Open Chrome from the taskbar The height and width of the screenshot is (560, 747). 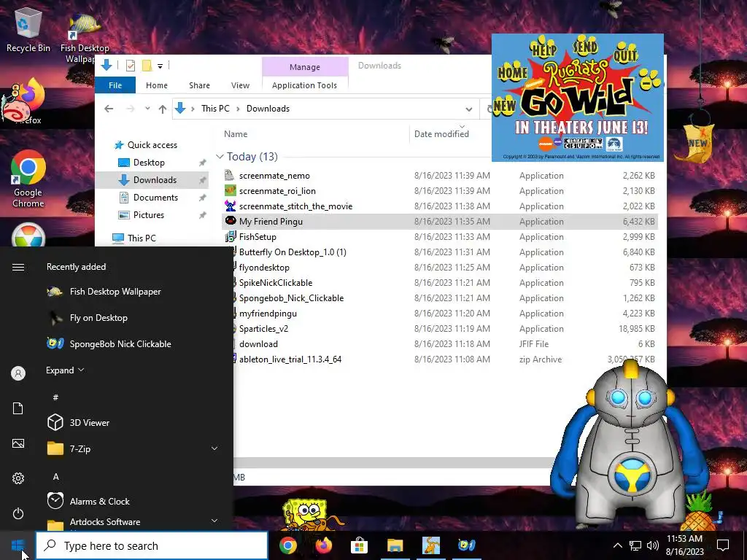click(287, 545)
